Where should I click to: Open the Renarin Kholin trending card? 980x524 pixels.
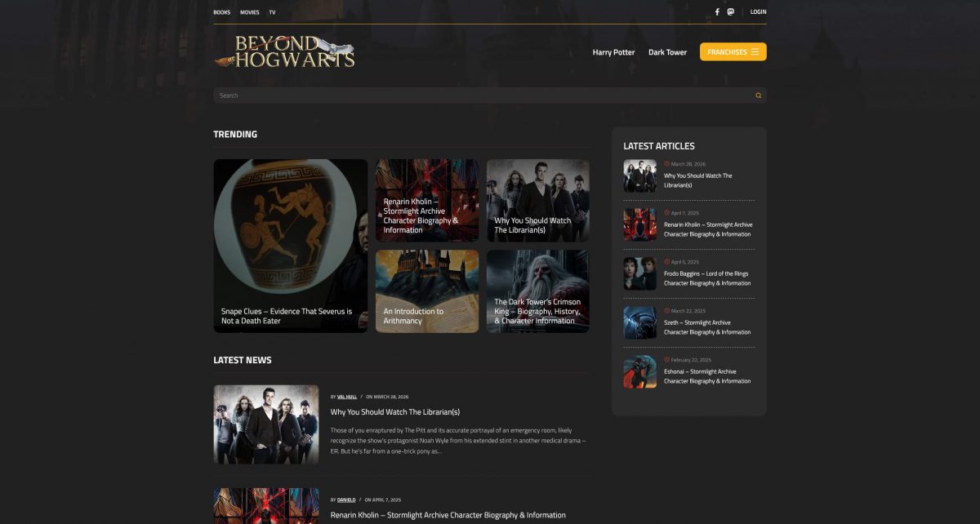pyautogui.click(x=427, y=201)
